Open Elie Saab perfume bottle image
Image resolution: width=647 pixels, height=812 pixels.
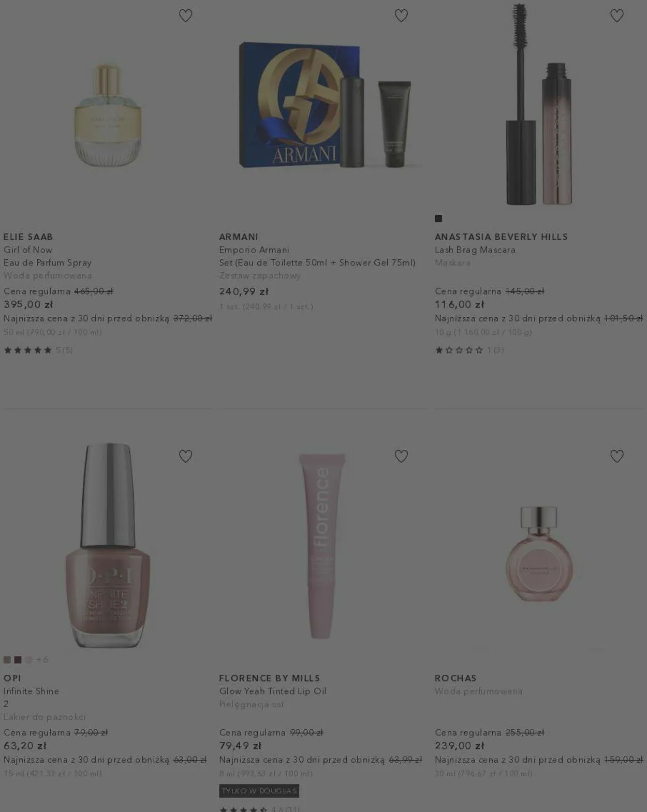(x=108, y=115)
